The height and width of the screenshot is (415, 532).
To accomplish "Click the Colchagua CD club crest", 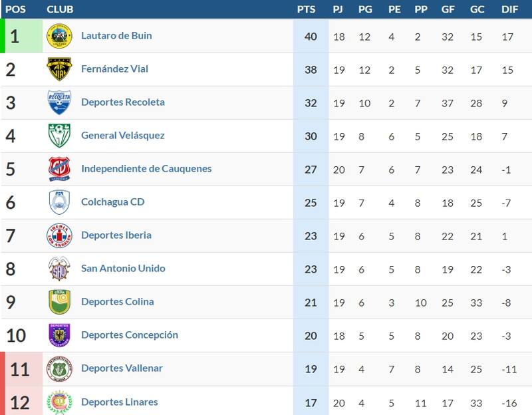I will 59,202.
